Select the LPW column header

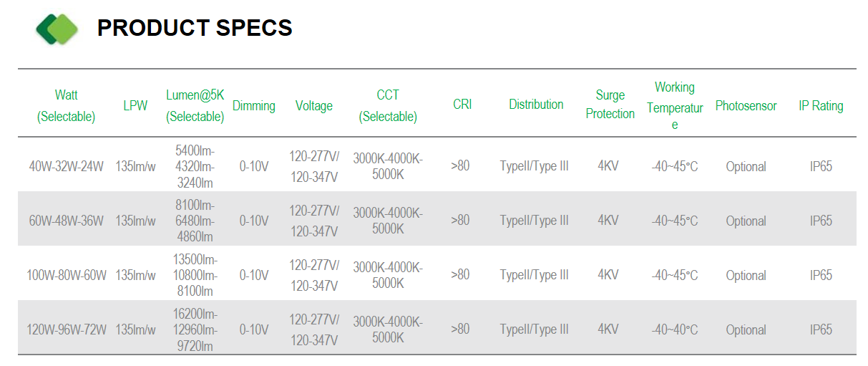tap(135, 106)
